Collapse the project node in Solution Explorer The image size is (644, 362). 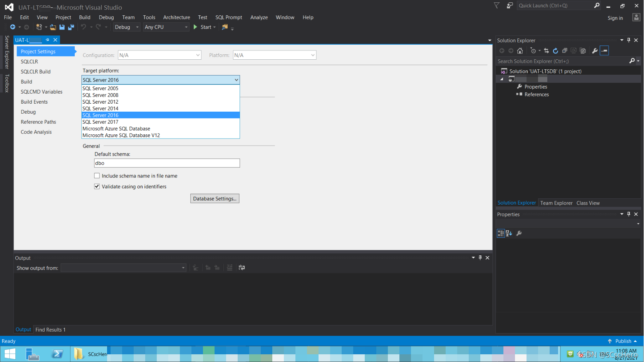501,79
